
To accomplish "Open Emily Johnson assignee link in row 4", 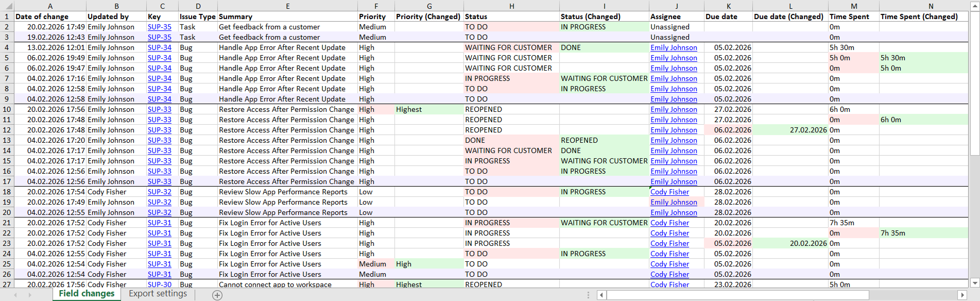I will coord(674,47).
